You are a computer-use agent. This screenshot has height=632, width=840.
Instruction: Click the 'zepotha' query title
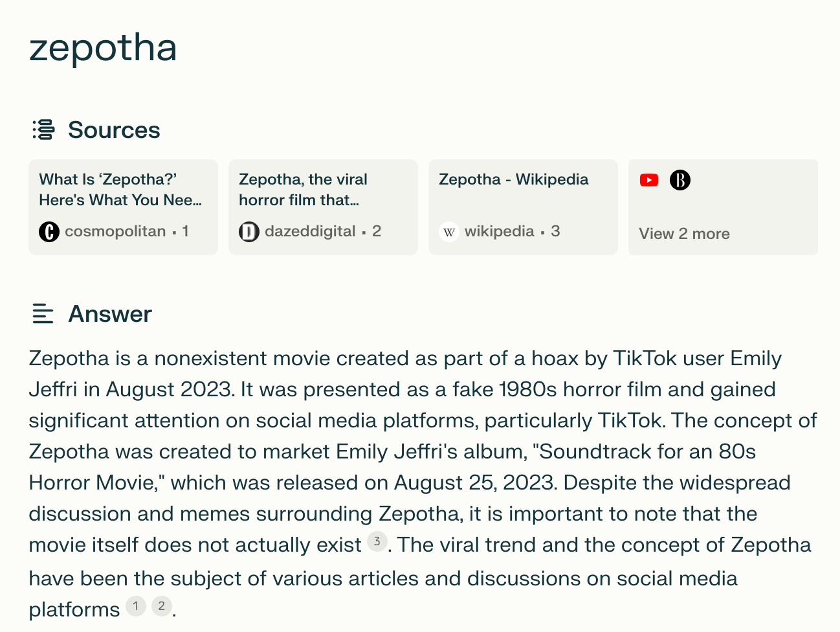pyautogui.click(x=103, y=47)
